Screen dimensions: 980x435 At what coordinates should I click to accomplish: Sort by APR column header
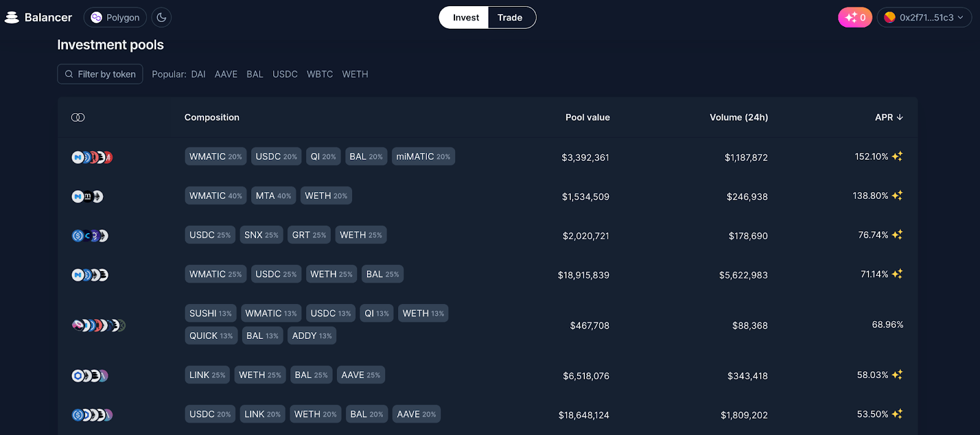(x=889, y=117)
